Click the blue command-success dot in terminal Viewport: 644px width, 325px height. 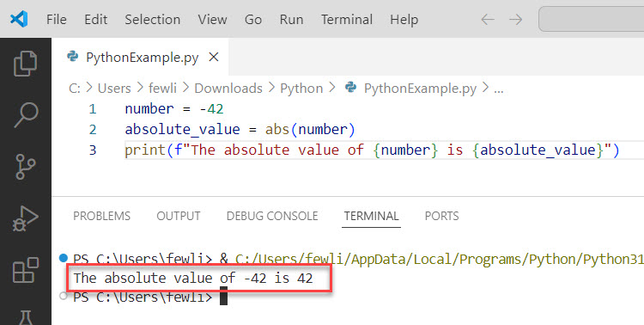click(64, 258)
